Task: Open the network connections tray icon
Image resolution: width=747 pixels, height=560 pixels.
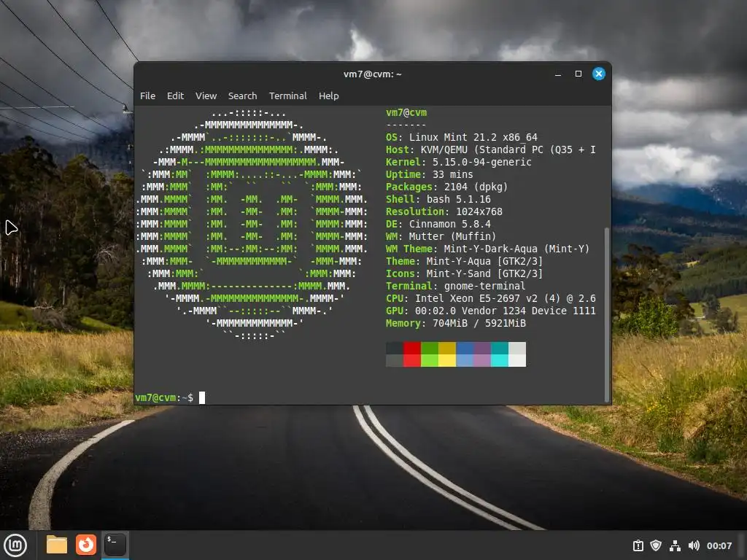Action: coord(675,545)
